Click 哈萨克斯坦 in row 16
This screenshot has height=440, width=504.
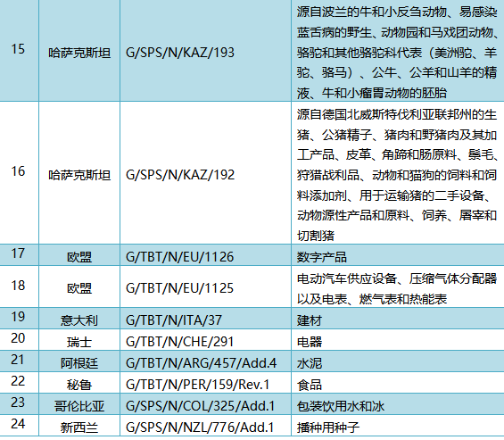[79, 175]
